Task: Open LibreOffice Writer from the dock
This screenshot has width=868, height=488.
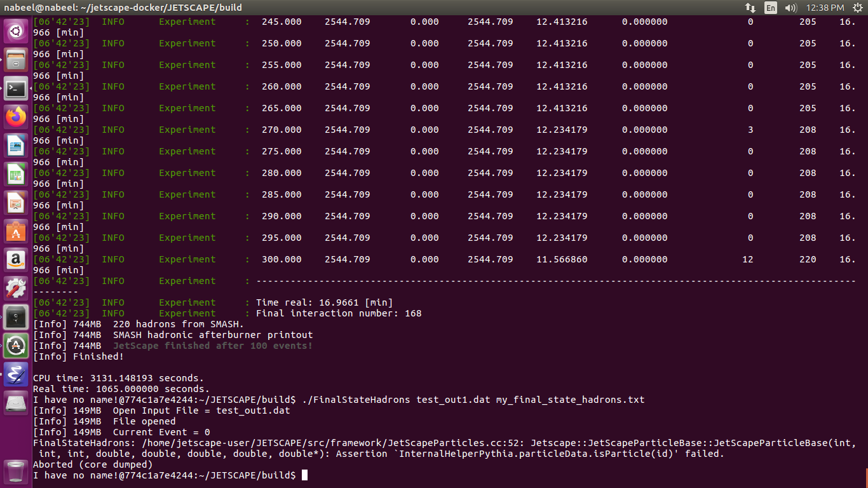Action: tap(16, 145)
